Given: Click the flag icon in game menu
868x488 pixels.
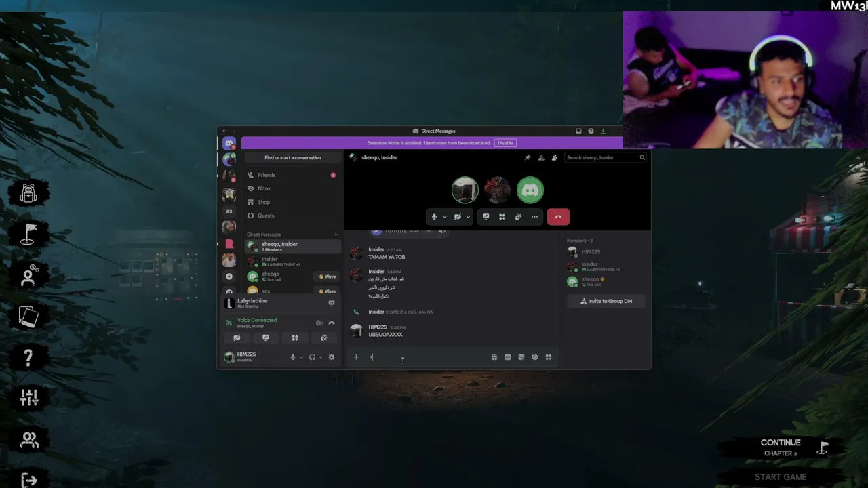Looking at the screenshot, I should pos(28,235).
